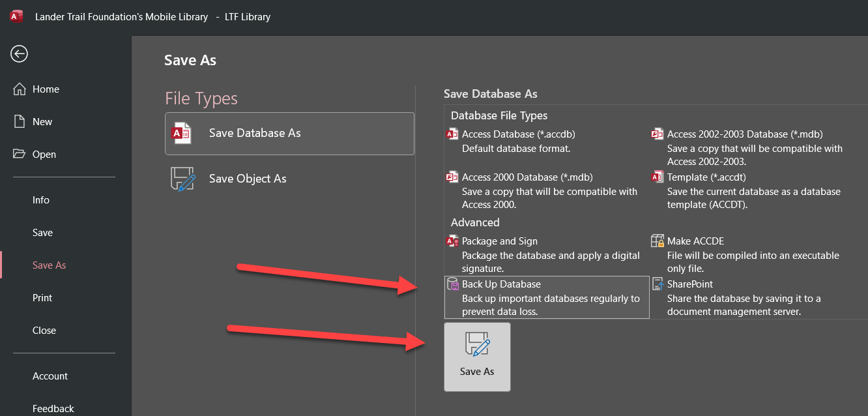Go to the Account page
Screen dimensions: 868x416
point(50,376)
